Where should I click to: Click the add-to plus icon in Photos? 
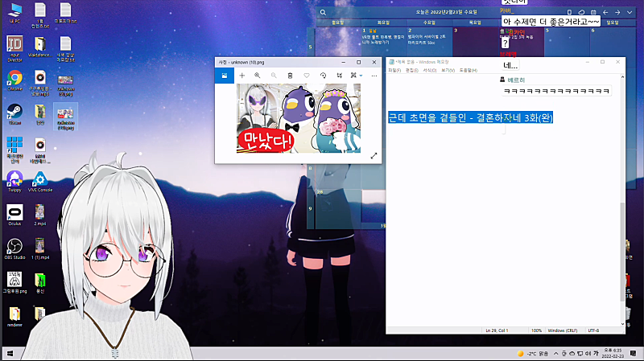[242, 76]
